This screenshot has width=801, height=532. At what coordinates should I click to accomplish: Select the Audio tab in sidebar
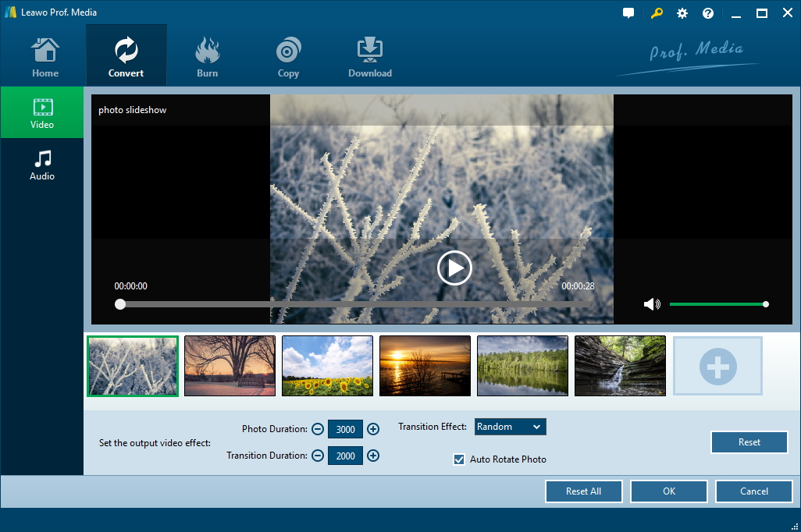coord(42,165)
